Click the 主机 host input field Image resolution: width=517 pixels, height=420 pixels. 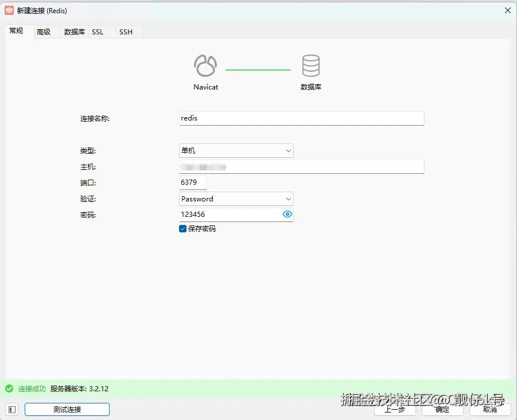(301, 167)
